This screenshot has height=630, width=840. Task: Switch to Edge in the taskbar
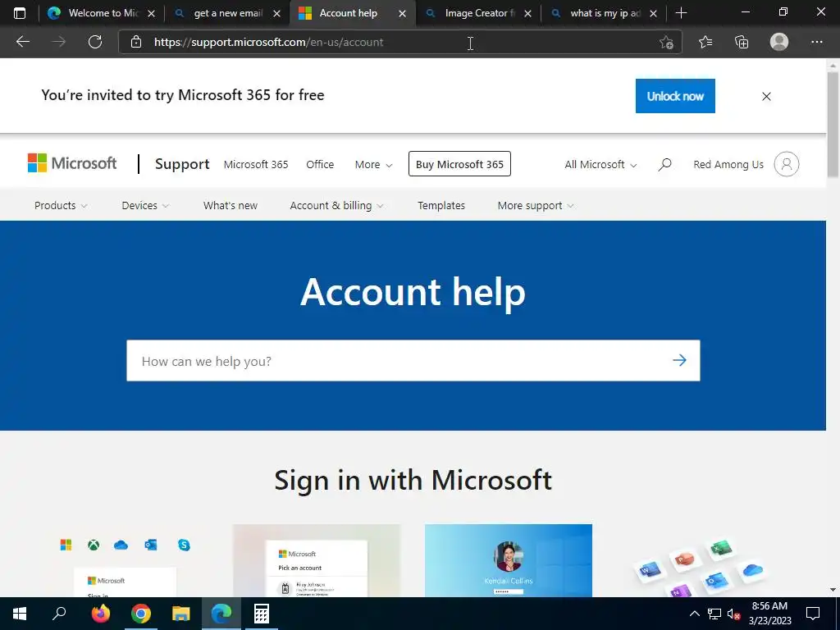(221, 614)
